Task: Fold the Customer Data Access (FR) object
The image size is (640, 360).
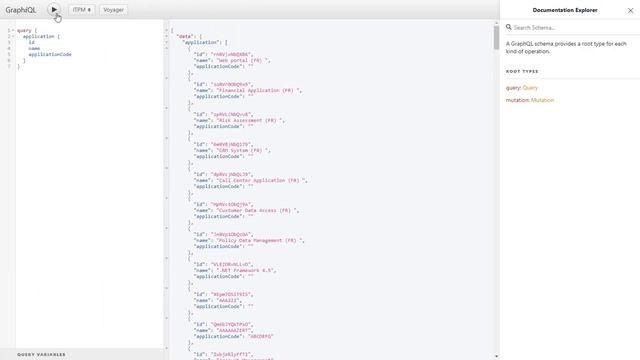Action: pos(167,198)
